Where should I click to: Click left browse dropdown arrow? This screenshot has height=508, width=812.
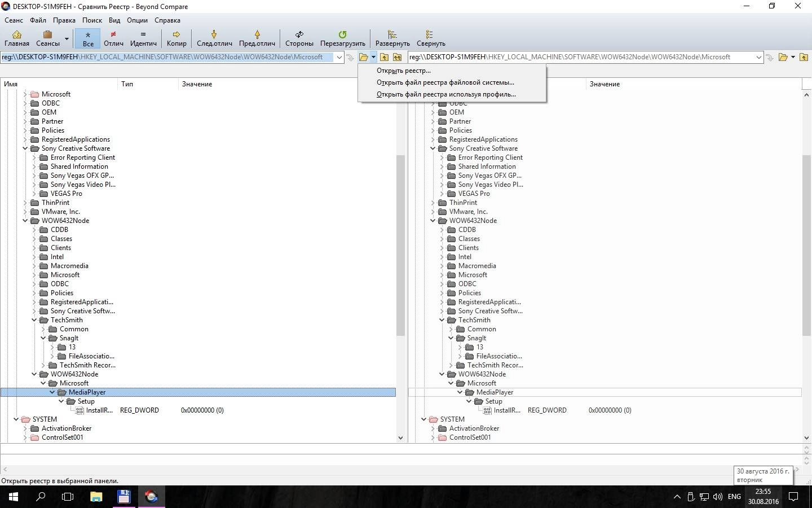click(373, 57)
